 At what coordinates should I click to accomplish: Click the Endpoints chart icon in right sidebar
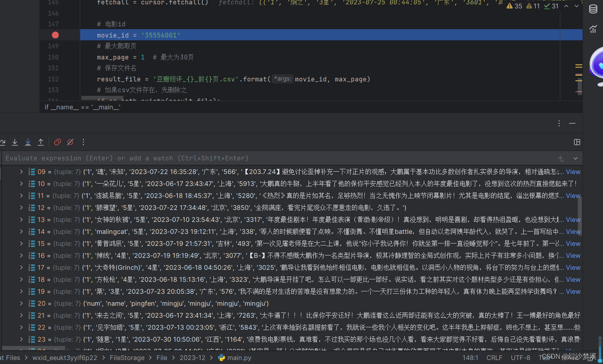tap(593, 29)
